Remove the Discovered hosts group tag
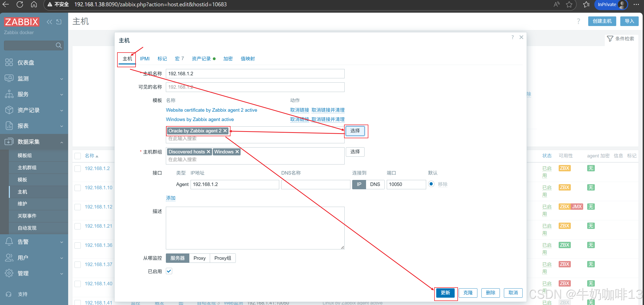This screenshot has width=644, height=305. tap(208, 152)
